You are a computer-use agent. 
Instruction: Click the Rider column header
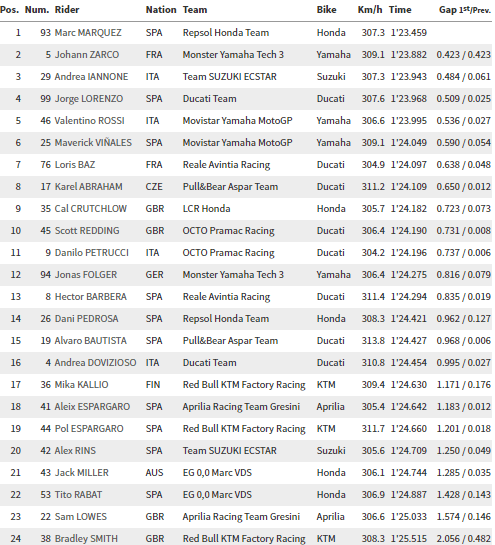[x=67, y=9]
